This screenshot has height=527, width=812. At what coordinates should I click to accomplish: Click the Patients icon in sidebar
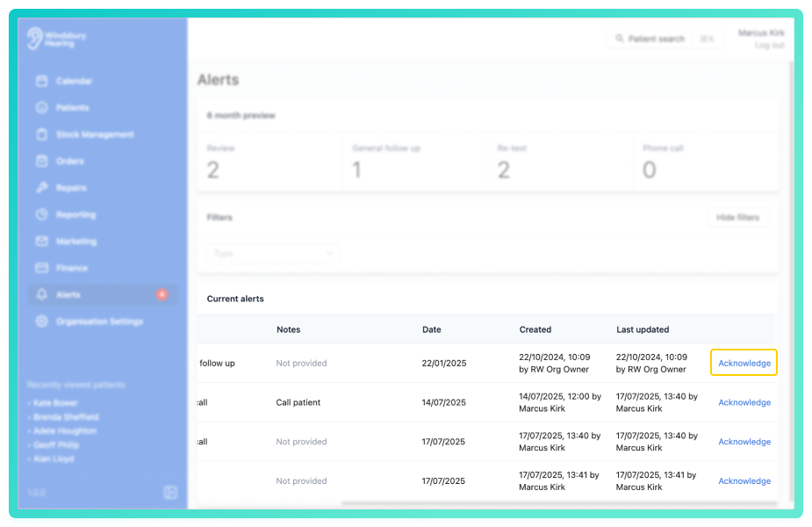pyautogui.click(x=42, y=107)
